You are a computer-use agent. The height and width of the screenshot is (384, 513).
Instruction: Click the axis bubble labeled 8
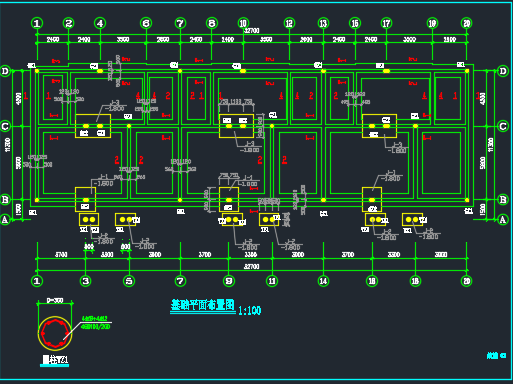(212, 23)
